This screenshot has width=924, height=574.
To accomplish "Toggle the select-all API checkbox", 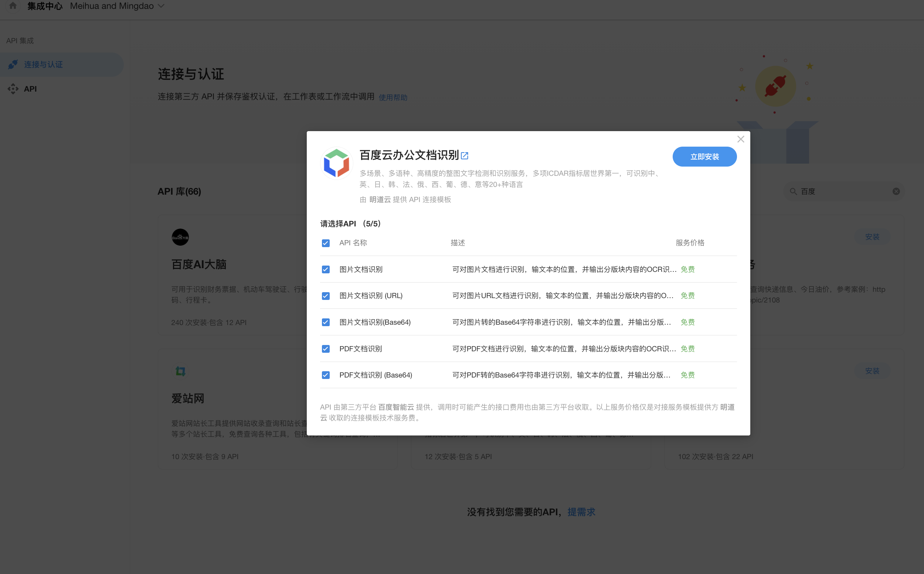I will (326, 243).
